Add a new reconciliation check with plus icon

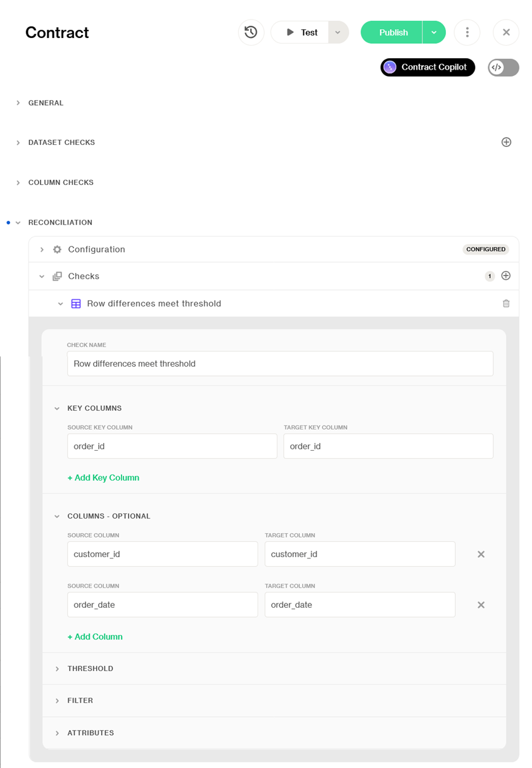point(505,276)
